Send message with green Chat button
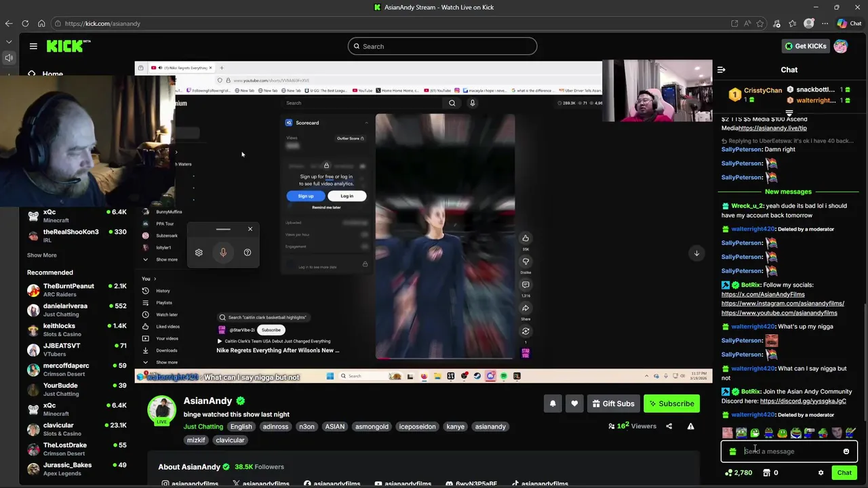868x488 pixels. [x=844, y=472]
